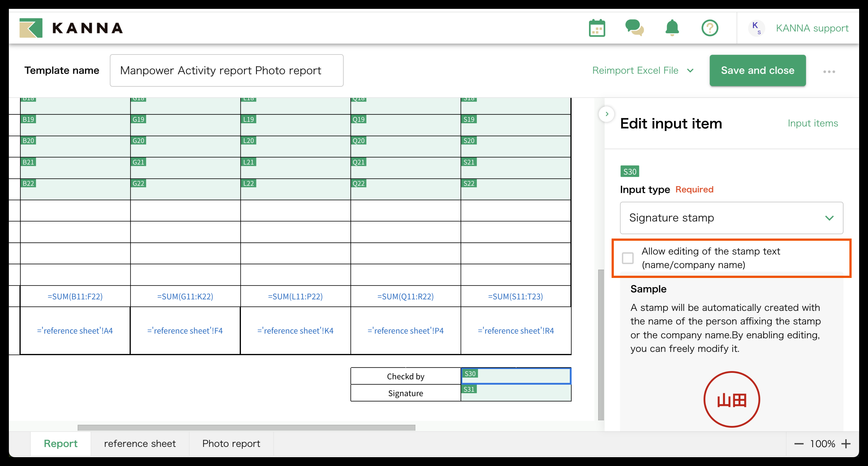Open the Signature stamp input type dropdown
Screen dimensions: 868x466
coord(731,218)
